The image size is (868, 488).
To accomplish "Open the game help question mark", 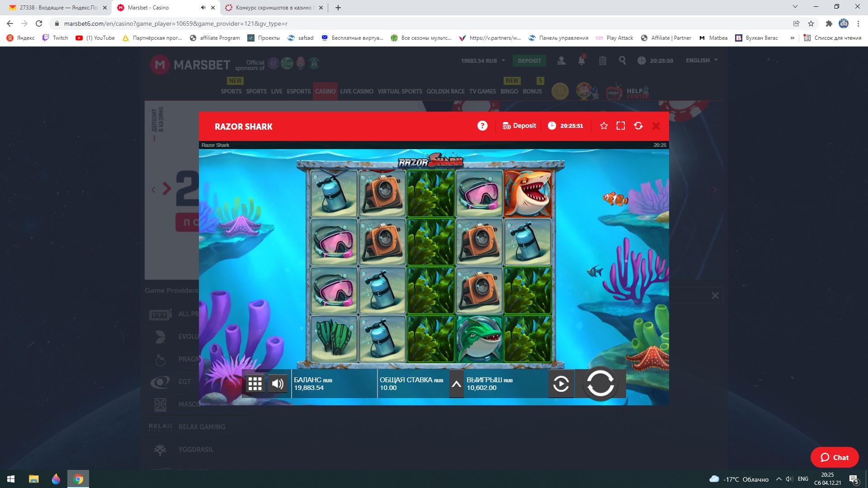I will point(482,126).
